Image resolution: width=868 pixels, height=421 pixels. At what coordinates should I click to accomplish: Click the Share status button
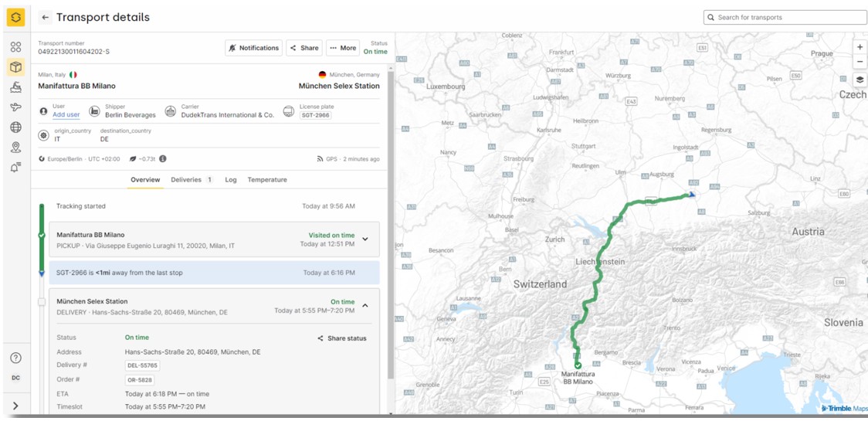coord(341,338)
